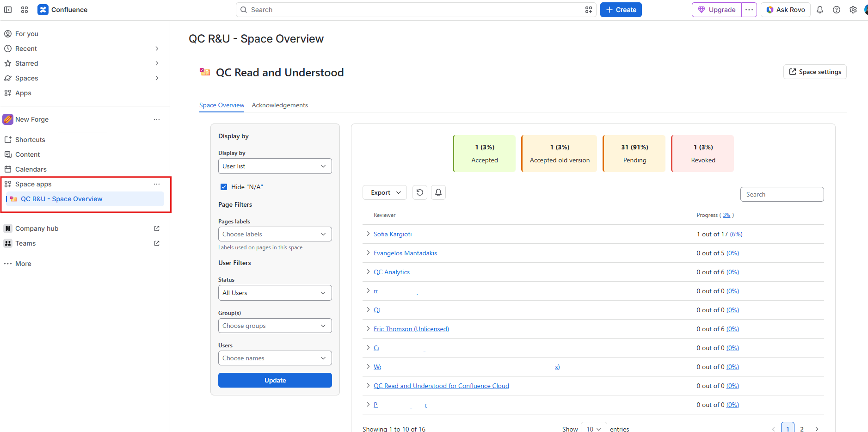
Task: Click the Space apps heading
Action: pyautogui.click(x=33, y=184)
